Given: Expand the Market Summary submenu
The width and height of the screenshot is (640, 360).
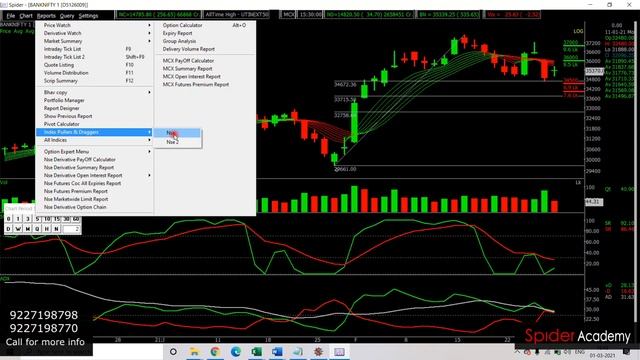Looking at the screenshot, I should coord(94,41).
